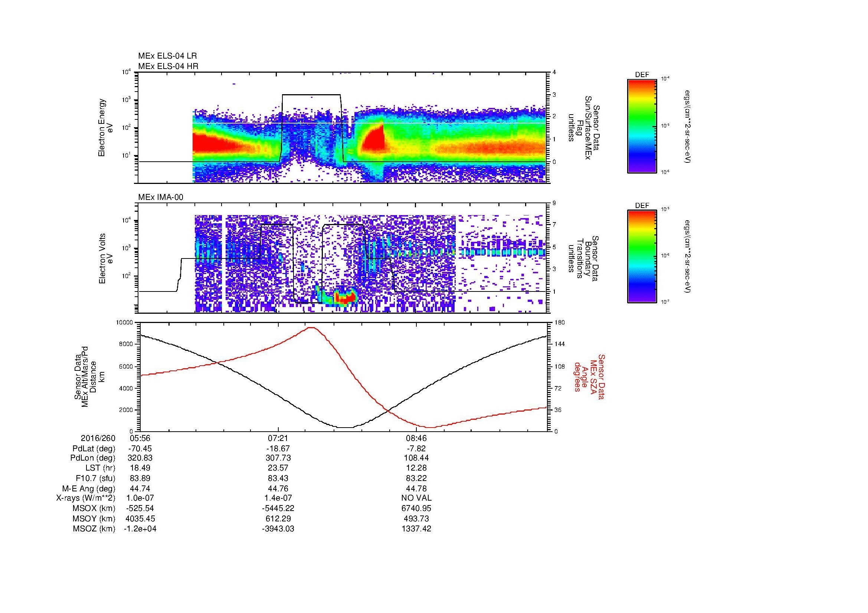Select the 08:46 time tick label

tap(416, 438)
